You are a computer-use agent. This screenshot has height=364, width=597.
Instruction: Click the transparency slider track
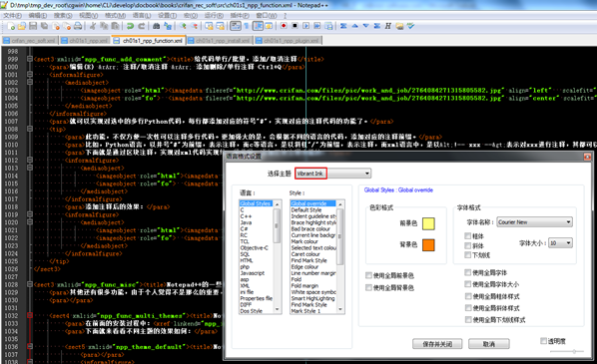[x=567, y=352]
